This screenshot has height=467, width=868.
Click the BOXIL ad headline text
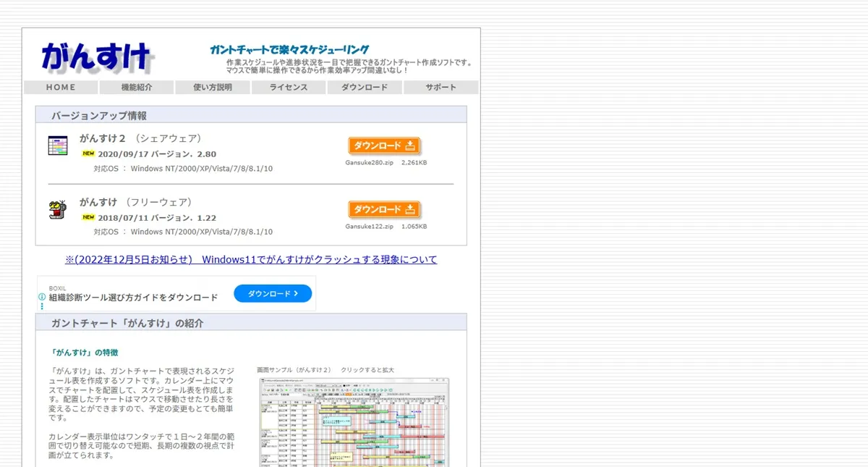click(x=133, y=298)
